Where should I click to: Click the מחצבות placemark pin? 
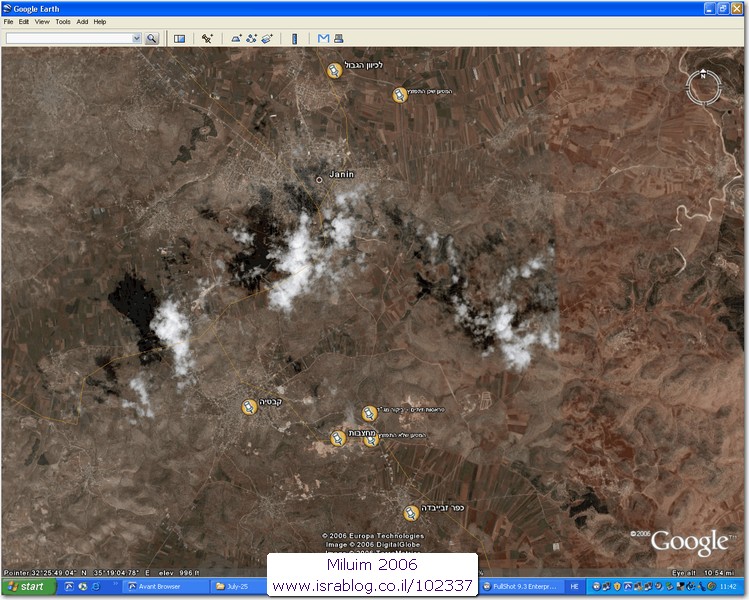click(x=338, y=438)
